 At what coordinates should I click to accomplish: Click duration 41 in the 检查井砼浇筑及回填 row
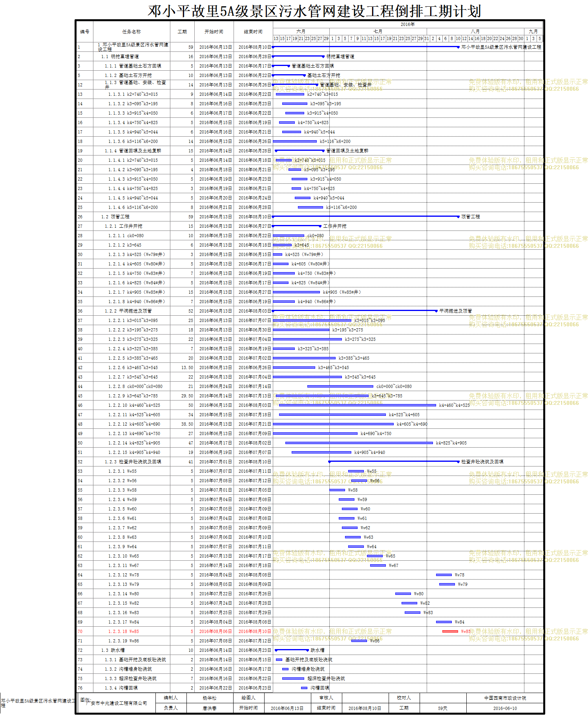point(191,462)
